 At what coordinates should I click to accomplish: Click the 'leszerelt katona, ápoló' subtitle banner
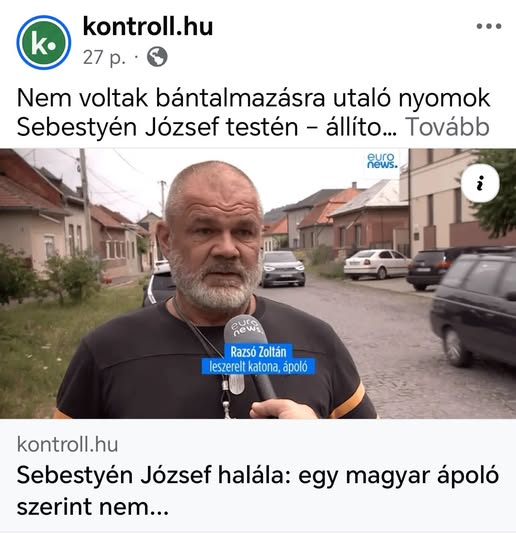[258, 367]
